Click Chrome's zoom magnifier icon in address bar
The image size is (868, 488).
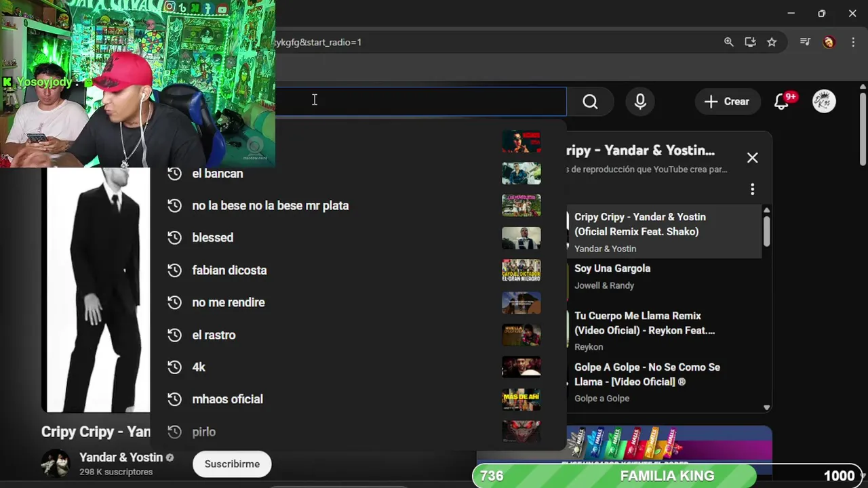coord(728,42)
